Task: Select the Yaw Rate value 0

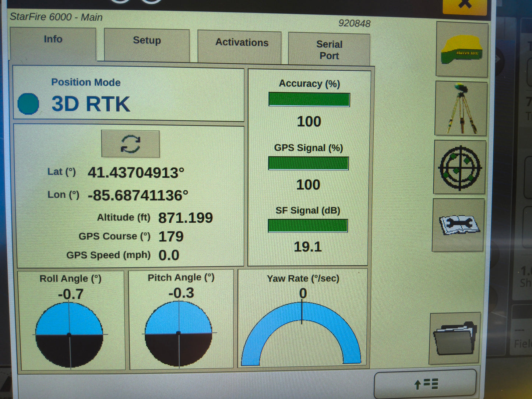Action: click(303, 293)
